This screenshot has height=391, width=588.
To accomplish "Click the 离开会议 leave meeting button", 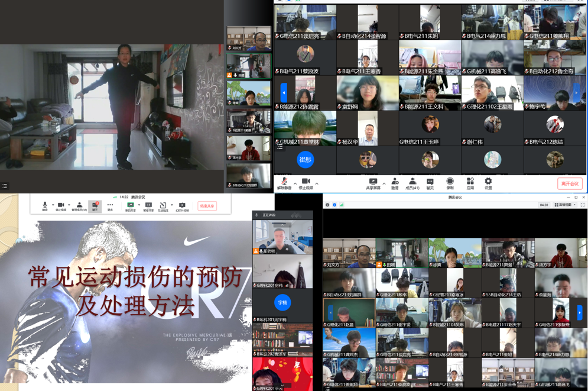I will (x=570, y=184).
